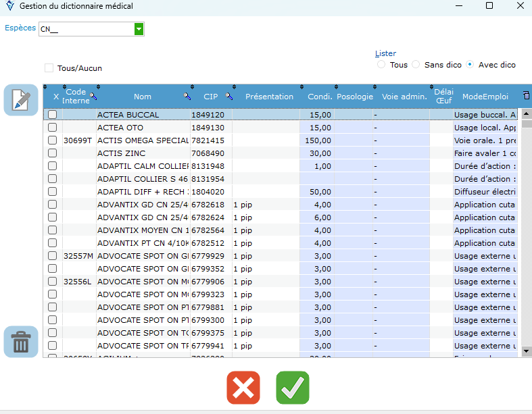
Task: Select code interne cell 32557M
Action: coord(79,256)
